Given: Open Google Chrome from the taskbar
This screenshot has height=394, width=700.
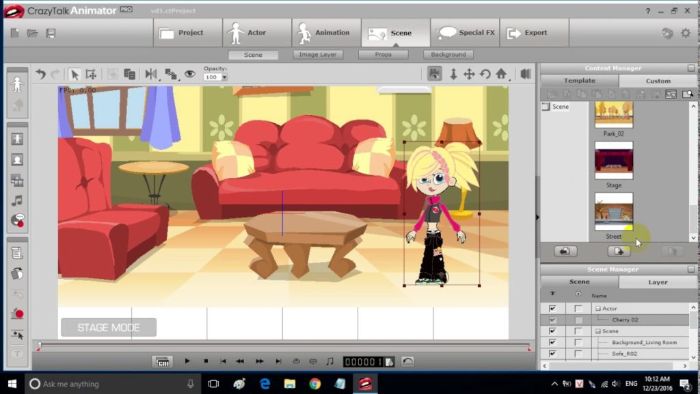Looking at the screenshot, I should point(315,384).
